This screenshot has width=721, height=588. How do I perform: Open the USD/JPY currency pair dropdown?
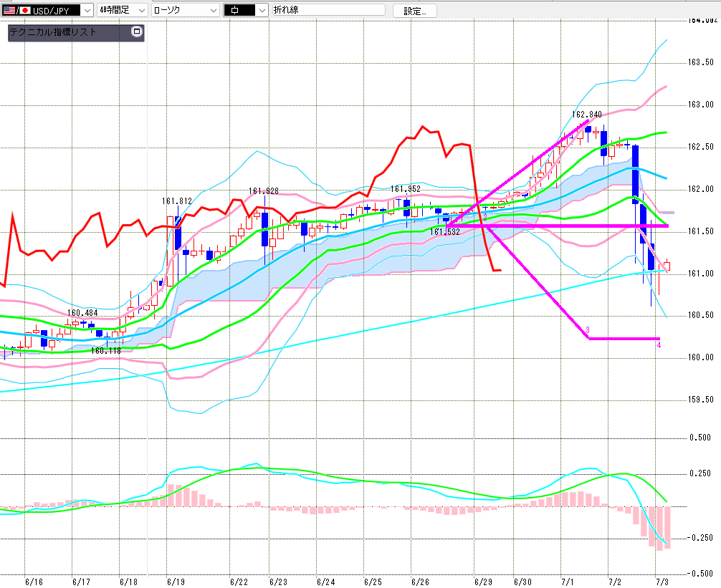[47, 10]
